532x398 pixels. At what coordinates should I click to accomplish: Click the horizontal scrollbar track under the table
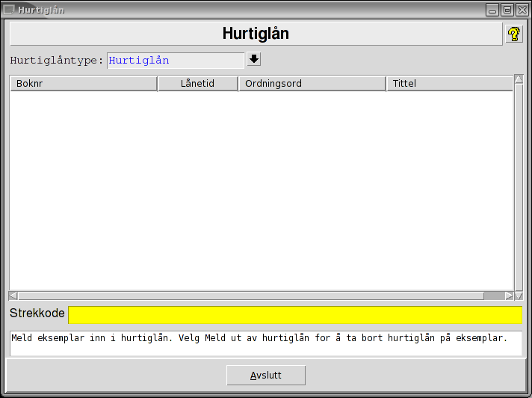click(247, 296)
